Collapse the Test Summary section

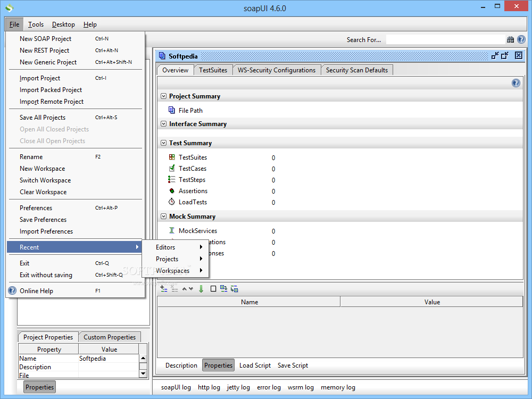click(163, 143)
